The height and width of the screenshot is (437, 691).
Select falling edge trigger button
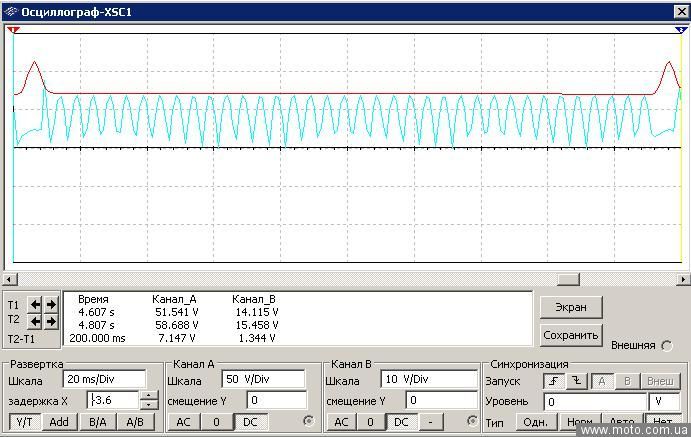point(577,381)
